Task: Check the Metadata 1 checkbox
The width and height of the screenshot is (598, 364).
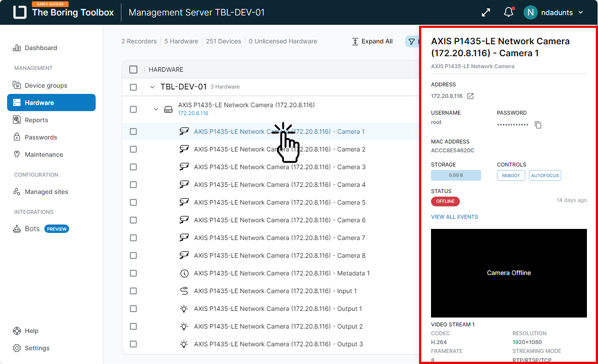Action: coord(133,273)
